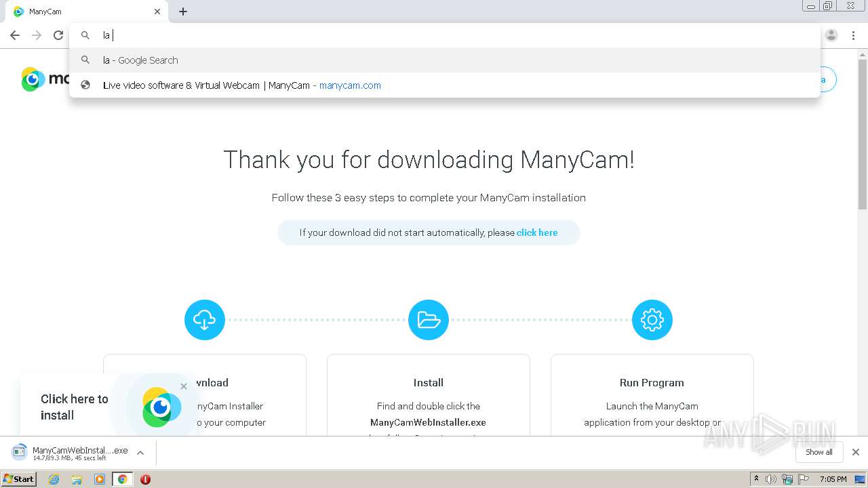Expand the download item options chevron

[140, 453]
